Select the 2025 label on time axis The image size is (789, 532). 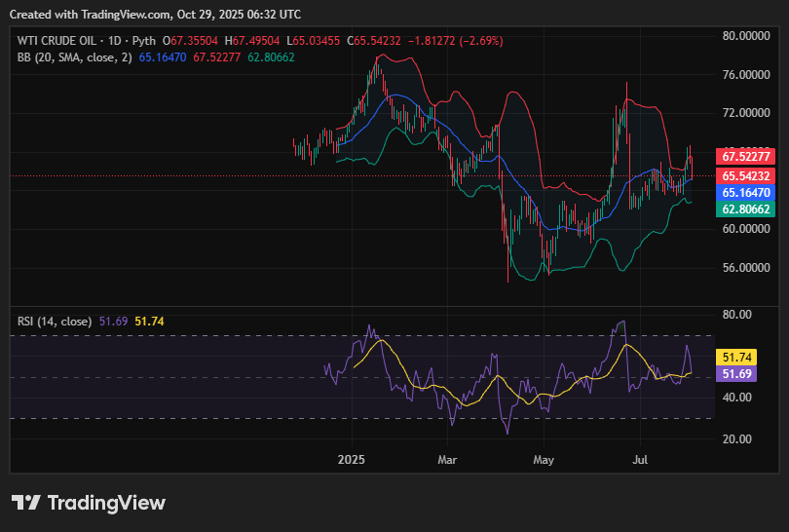pyautogui.click(x=350, y=458)
